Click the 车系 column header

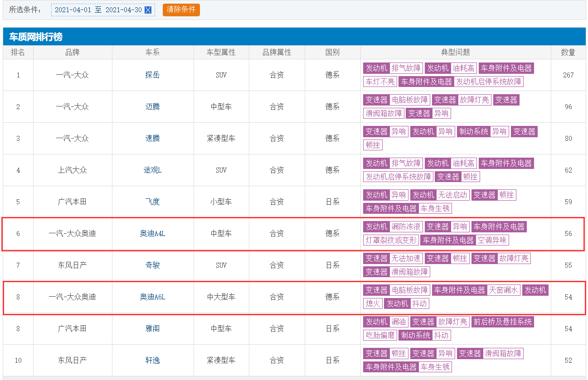pyautogui.click(x=153, y=53)
